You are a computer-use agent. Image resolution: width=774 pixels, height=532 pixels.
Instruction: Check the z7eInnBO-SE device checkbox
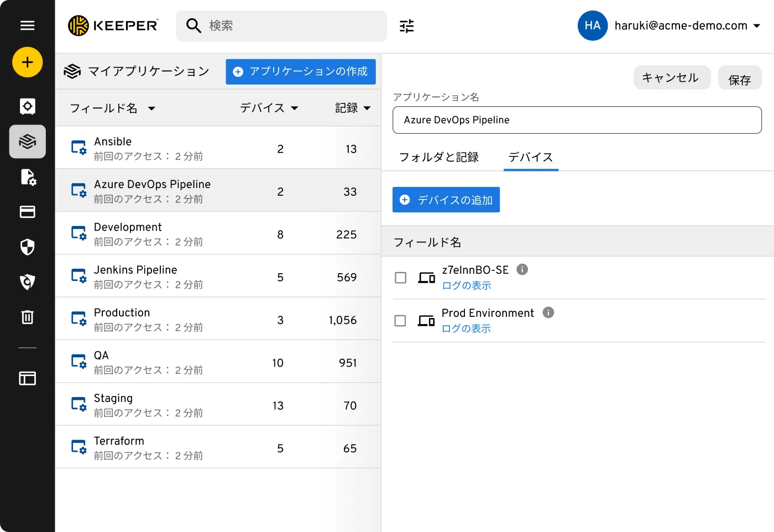tap(400, 278)
